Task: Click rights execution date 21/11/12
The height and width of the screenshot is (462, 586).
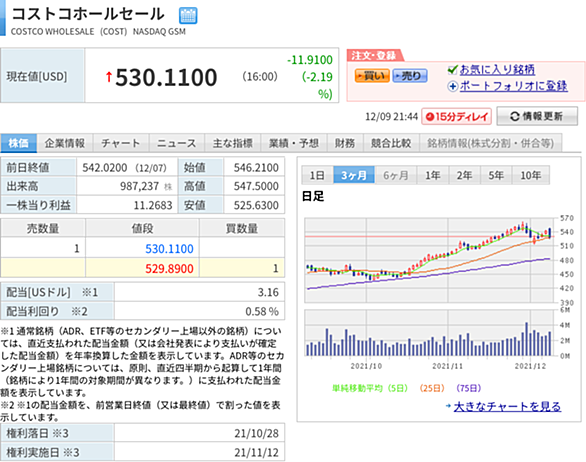Action: click(x=256, y=453)
